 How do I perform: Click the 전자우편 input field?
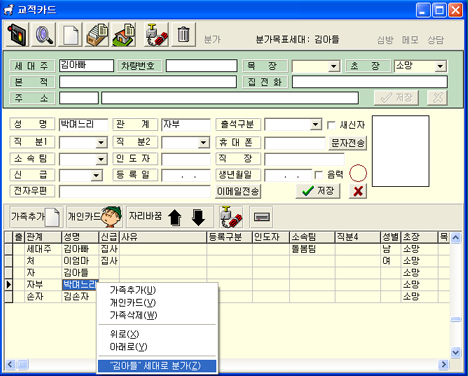135,192
